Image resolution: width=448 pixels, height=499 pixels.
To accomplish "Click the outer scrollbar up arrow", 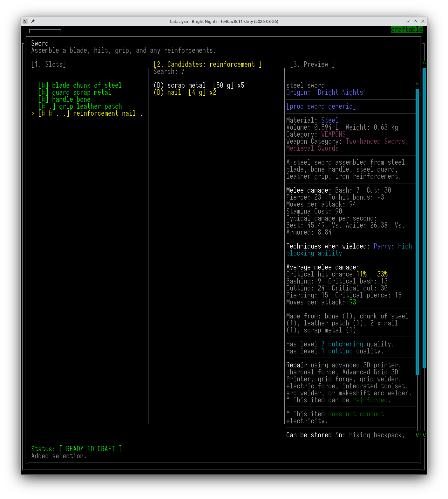I will click(424, 63).
